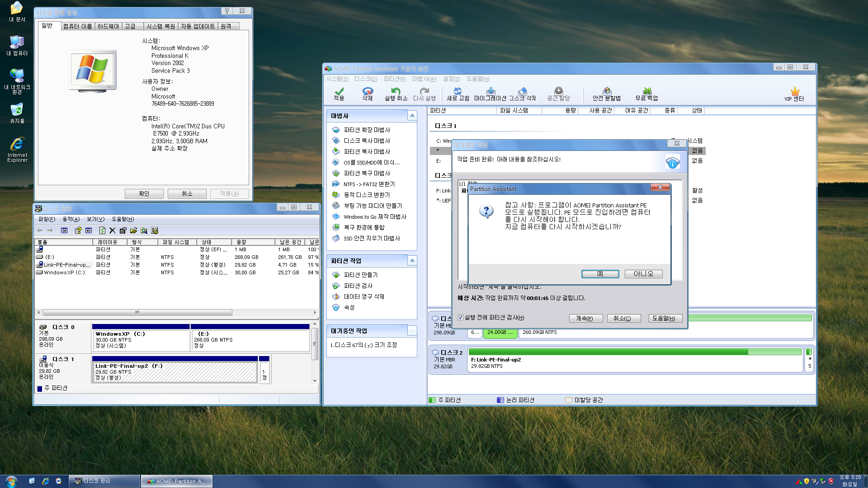Viewport: 868px width, 488px height.
Task: Click 아니오 button to cancel restart
Action: [643, 273]
